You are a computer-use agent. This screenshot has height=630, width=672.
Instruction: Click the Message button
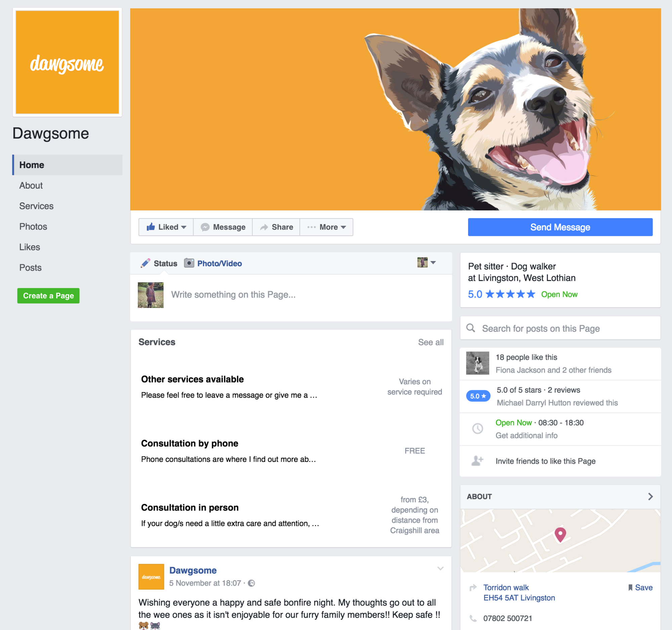[223, 227]
